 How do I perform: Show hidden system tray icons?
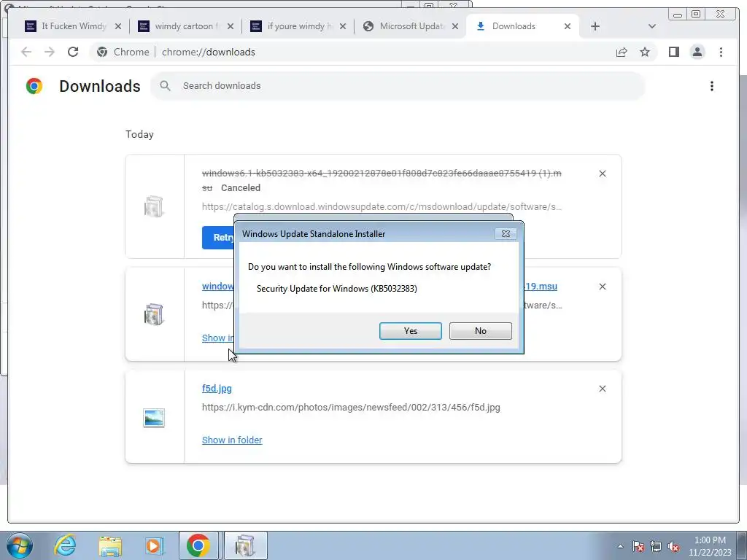pos(620,546)
